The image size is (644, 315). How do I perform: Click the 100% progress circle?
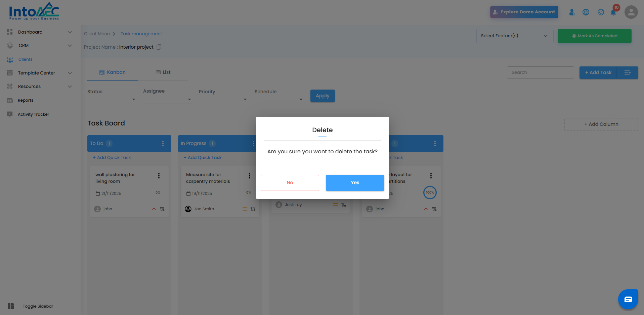click(x=430, y=193)
